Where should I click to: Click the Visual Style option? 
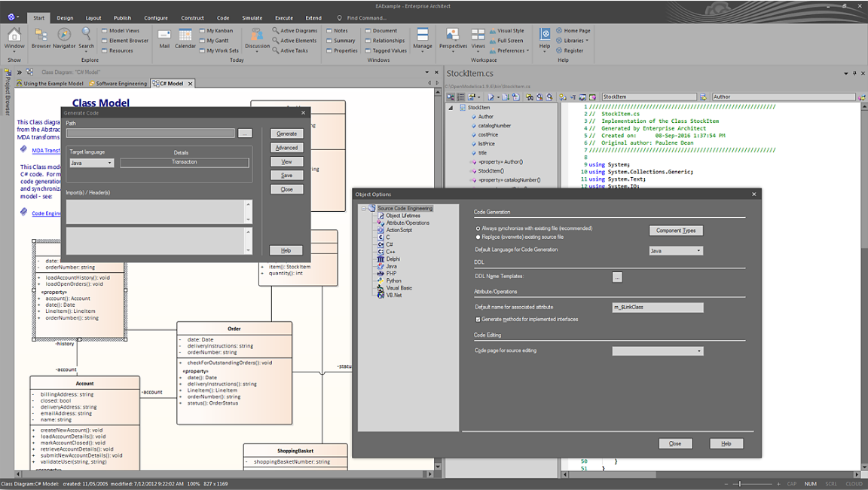click(506, 31)
